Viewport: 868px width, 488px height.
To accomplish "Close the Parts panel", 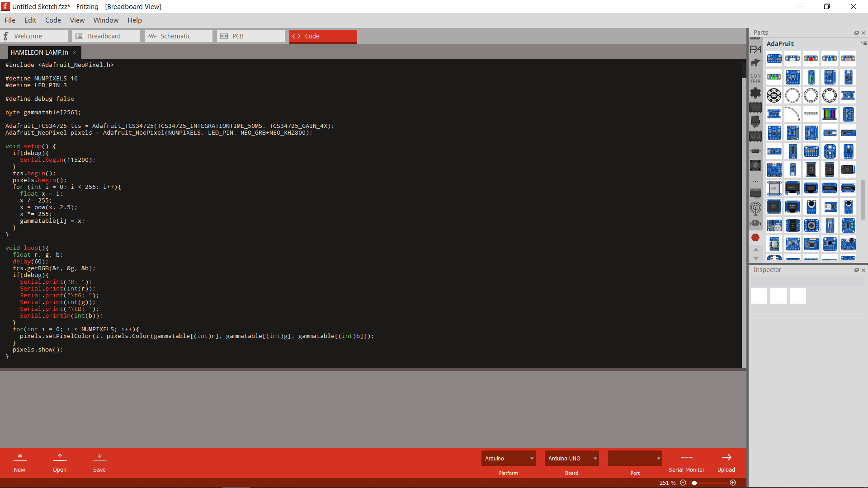I will click(863, 33).
